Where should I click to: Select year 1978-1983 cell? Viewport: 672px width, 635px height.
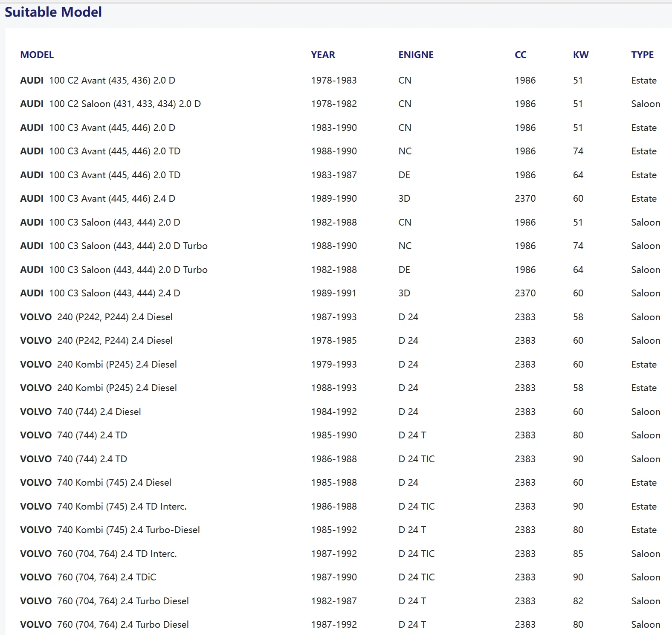(334, 80)
